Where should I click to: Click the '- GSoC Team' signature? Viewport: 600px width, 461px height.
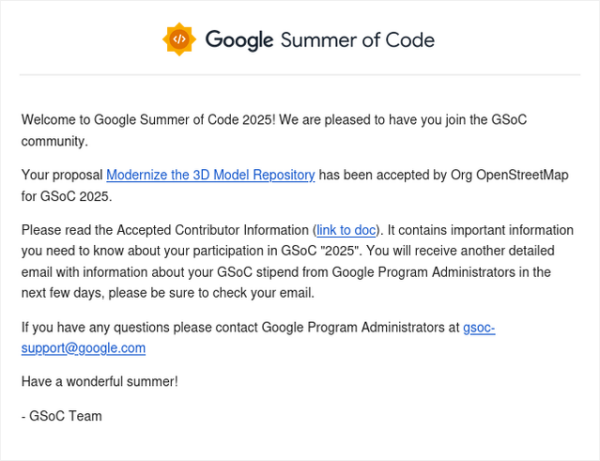click(62, 416)
